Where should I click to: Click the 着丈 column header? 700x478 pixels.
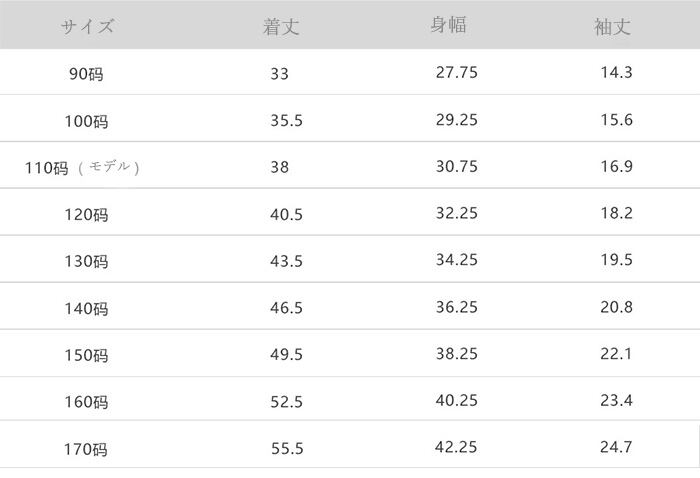280,27
